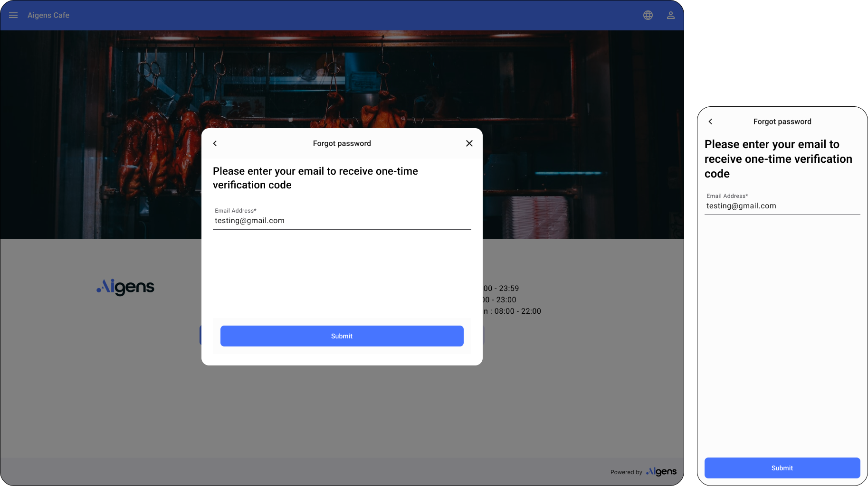Select the testing@gmail.com text in the dialog
This screenshot has height=486, width=868.
[x=249, y=220]
